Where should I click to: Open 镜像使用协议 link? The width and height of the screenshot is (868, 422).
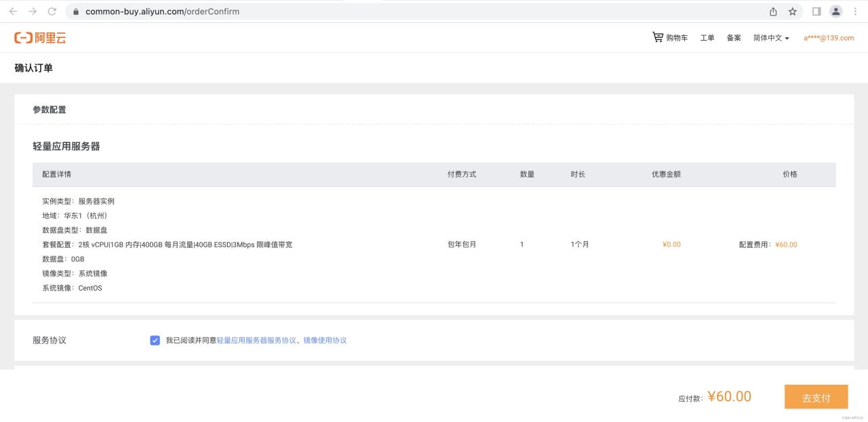(x=325, y=340)
